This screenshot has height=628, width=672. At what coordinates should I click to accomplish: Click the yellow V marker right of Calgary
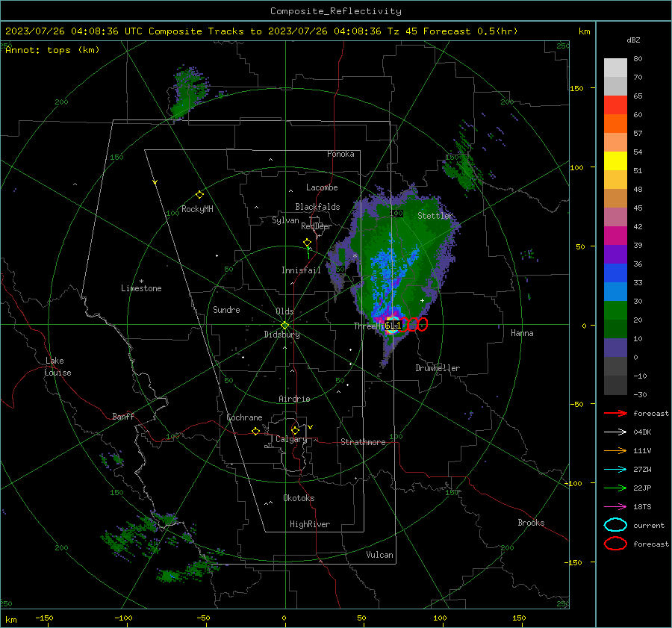[311, 427]
